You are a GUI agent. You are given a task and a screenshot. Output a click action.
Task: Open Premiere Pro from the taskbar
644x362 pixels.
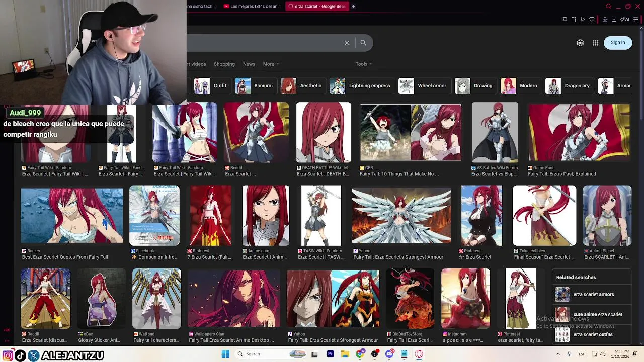click(x=330, y=354)
